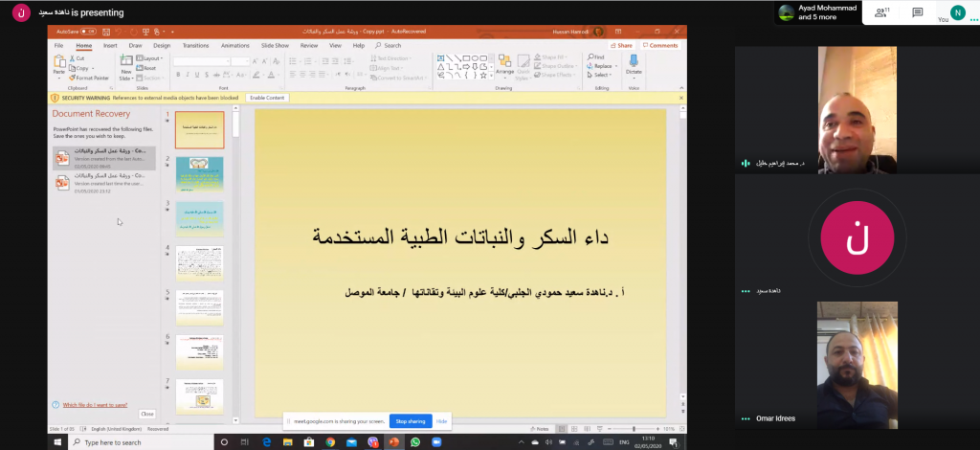
Task: Select the Format Painter tool
Action: [x=91, y=78]
